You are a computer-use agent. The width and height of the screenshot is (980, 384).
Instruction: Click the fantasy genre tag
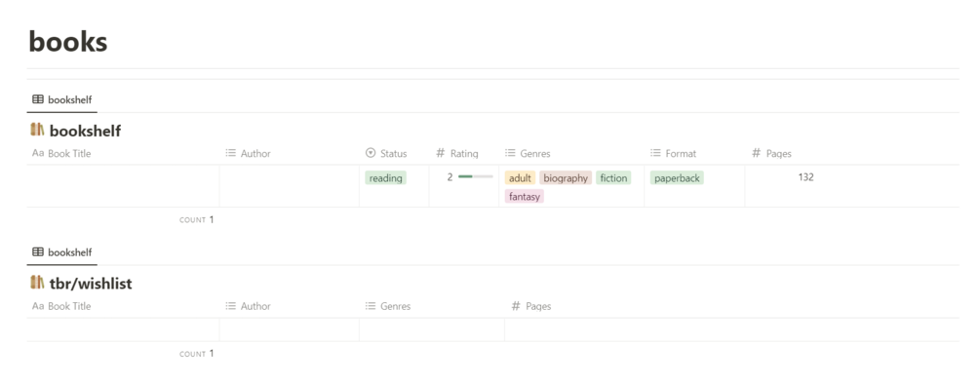tap(525, 196)
